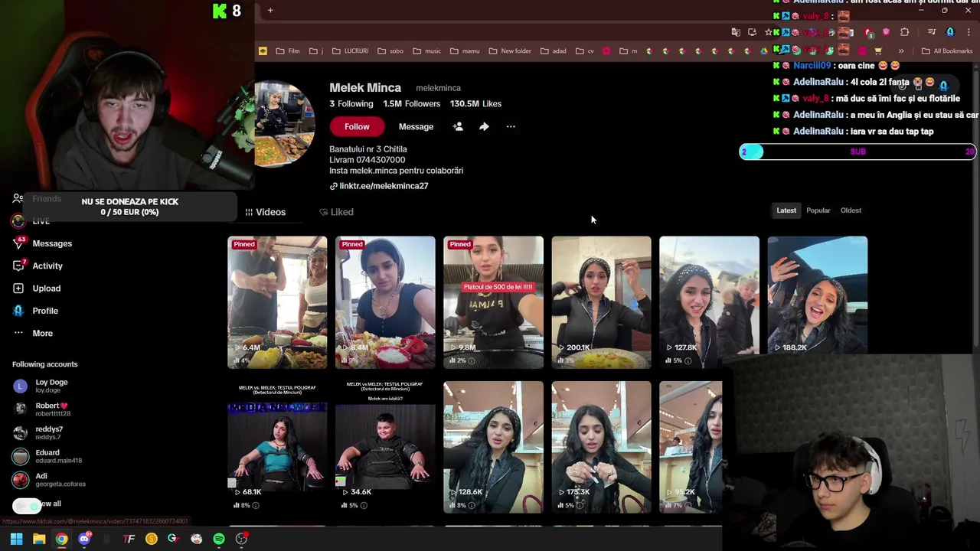980x551 pixels.
Task: Sort videos by Popular
Action: [818, 210]
